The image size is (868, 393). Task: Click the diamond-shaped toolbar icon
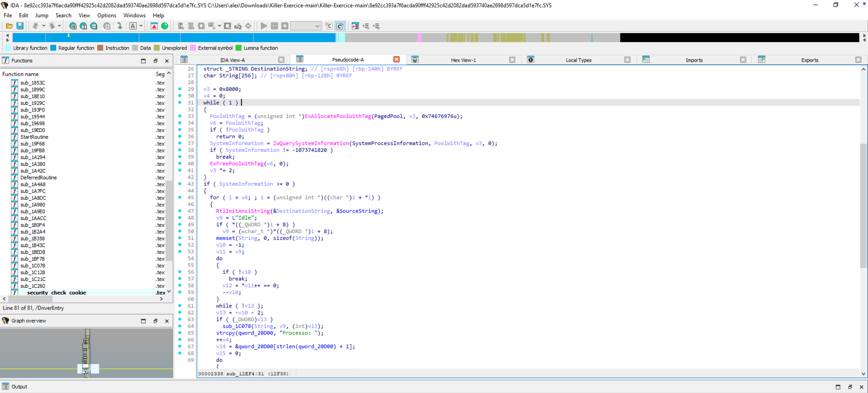pos(248,26)
